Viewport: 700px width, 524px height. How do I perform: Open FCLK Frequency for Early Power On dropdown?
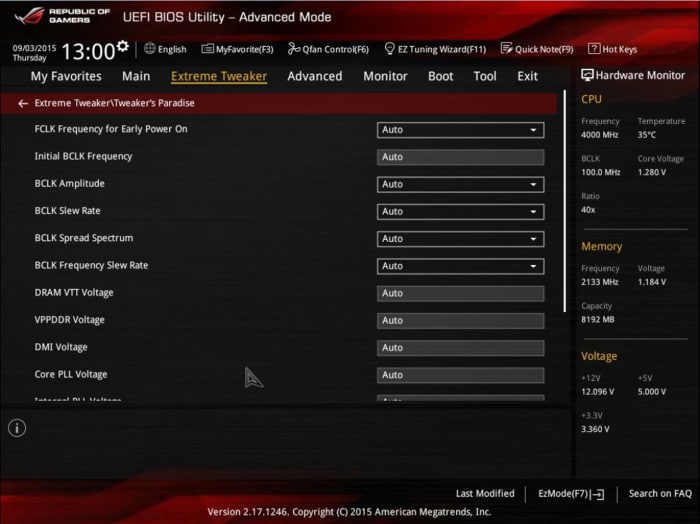[460, 130]
